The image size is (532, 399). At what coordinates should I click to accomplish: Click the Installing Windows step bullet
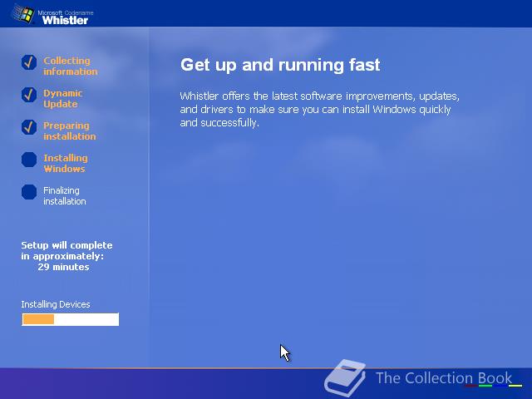pyautogui.click(x=29, y=160)
